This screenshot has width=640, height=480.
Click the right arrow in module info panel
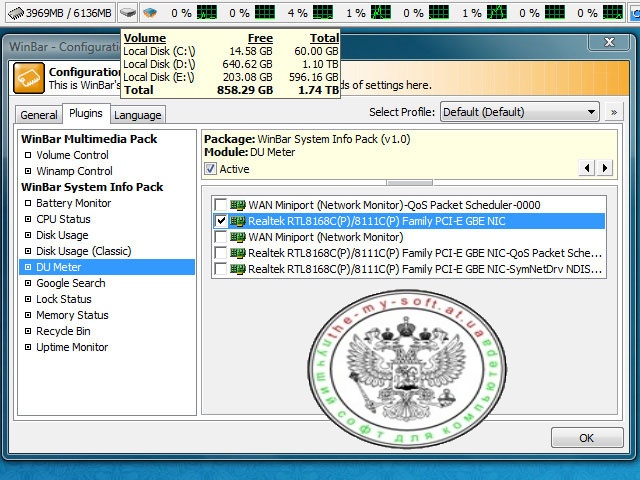click(x=604, y=168)
